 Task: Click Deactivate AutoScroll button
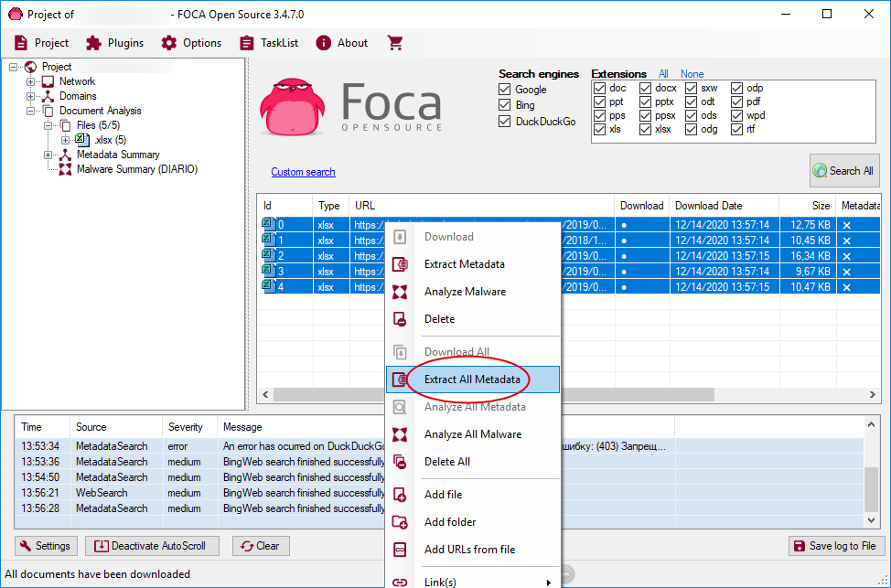[151, 546]
